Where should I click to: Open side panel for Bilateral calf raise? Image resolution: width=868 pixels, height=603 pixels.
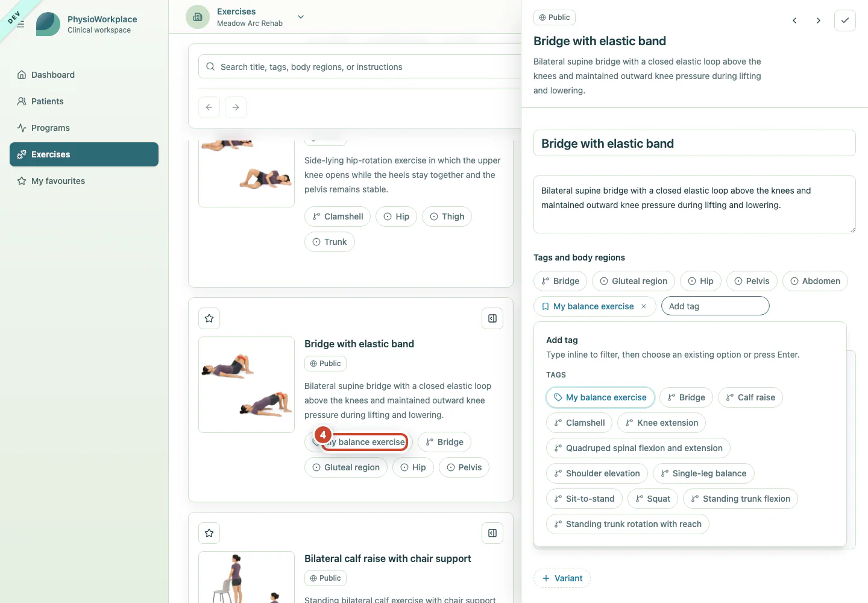(x=492, y=533)
